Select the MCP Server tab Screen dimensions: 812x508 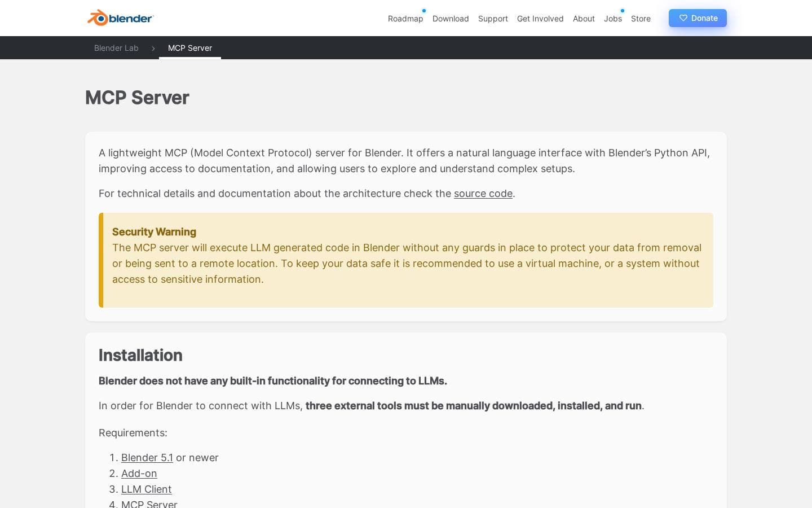[190, 48]
